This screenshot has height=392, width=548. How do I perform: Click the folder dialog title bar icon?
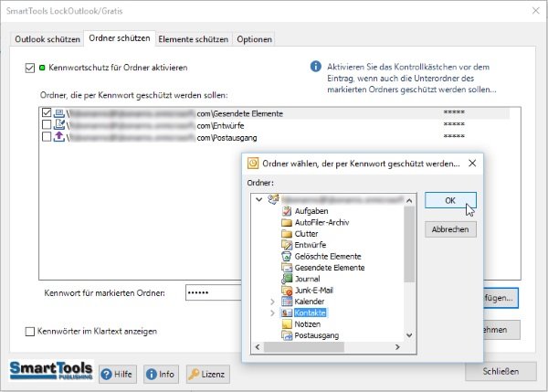tap(253, 164)
